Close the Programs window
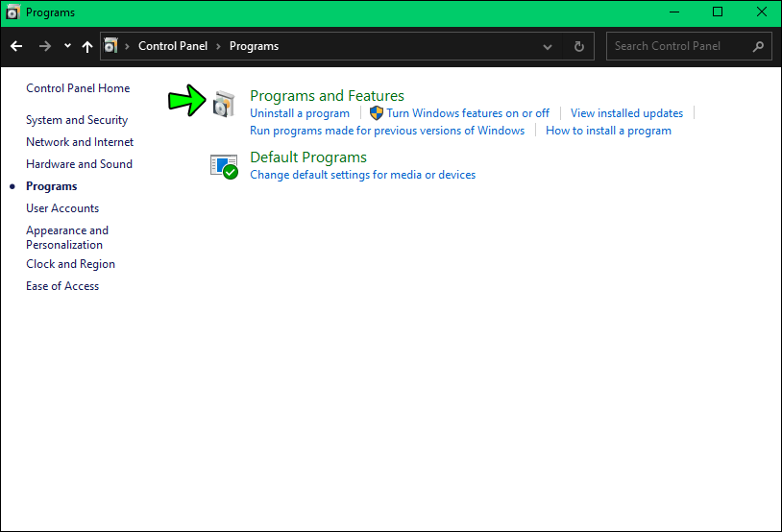Viewport: 782px width, 532px height. (x=761, y=12)
